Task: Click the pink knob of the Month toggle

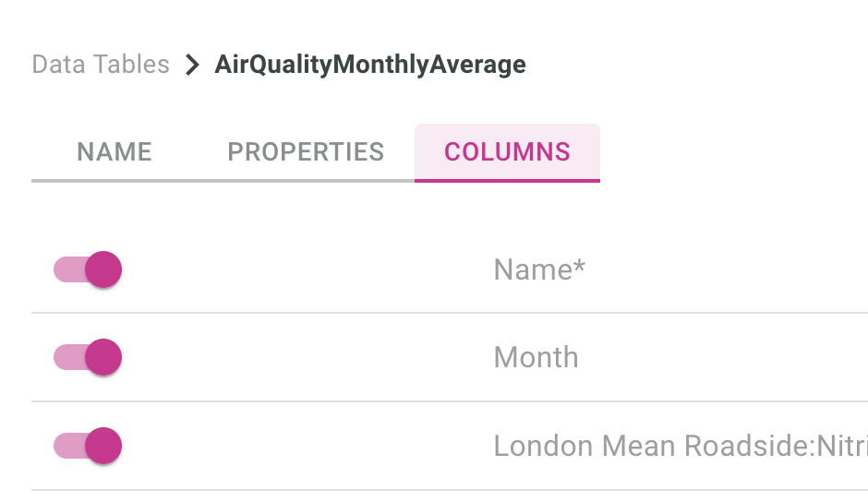Action: point(103,357)
